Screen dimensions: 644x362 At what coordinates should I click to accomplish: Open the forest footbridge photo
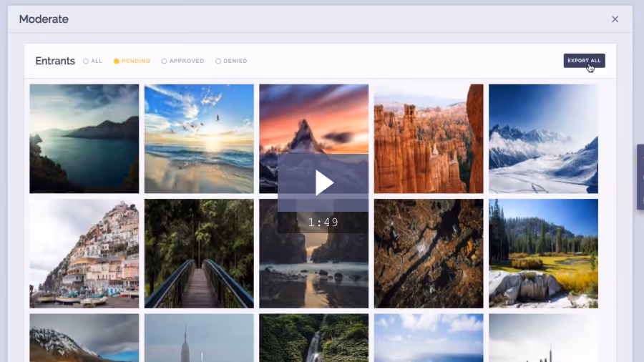199,254
